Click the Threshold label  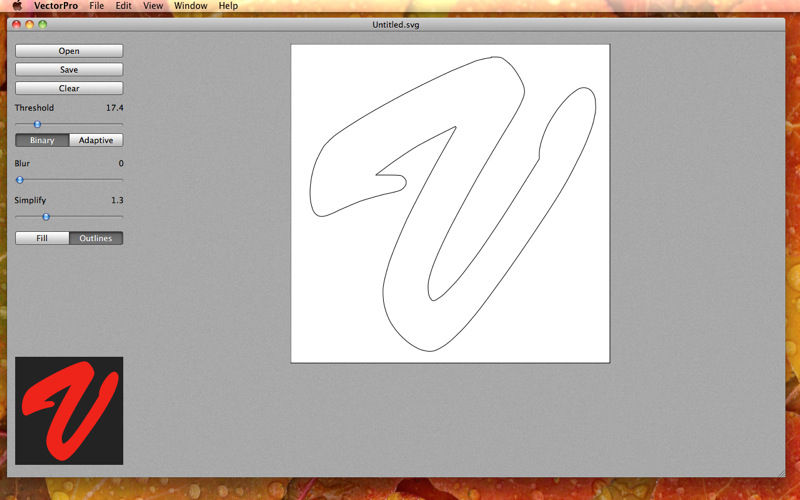34,108
